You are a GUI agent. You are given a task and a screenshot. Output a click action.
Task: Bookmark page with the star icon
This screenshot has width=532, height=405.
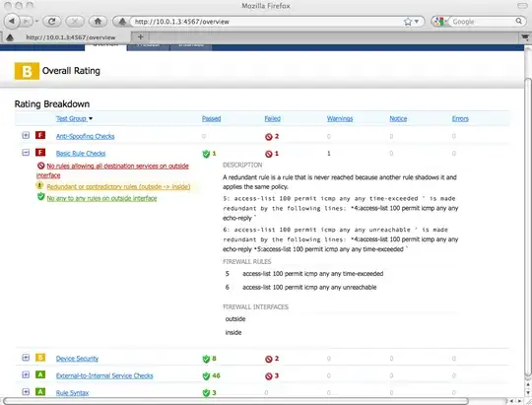click(x=408, y=22)
